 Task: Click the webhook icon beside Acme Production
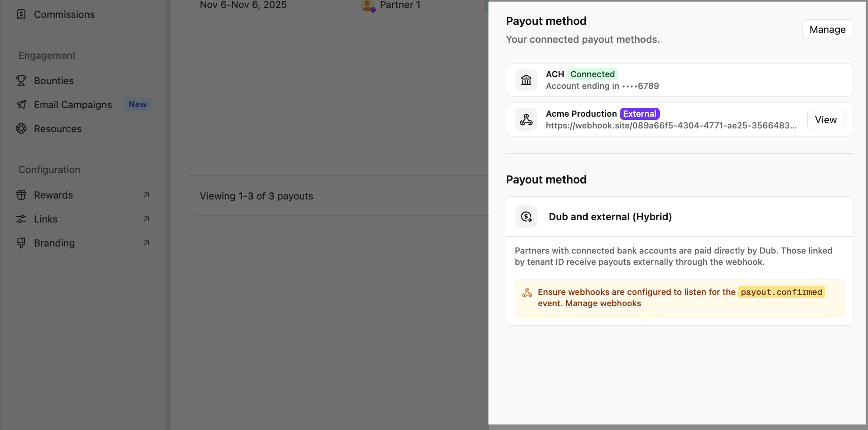(x=526, y=119)
